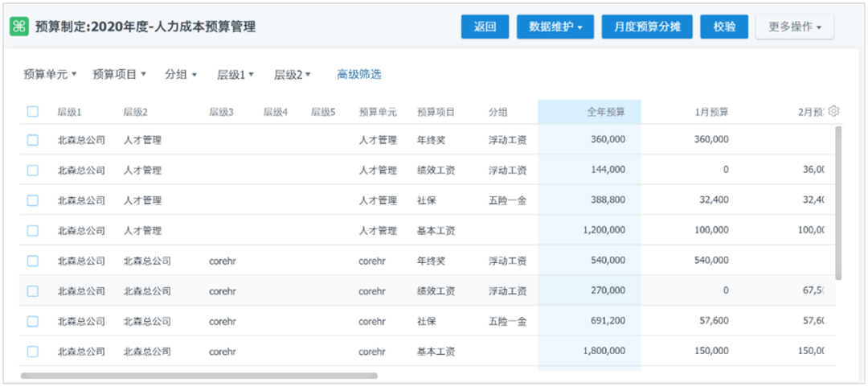This screenshot has height=387, width=868.
Task: Click the 57,600 1月预算 cell
Action: [x=714, y=320]
